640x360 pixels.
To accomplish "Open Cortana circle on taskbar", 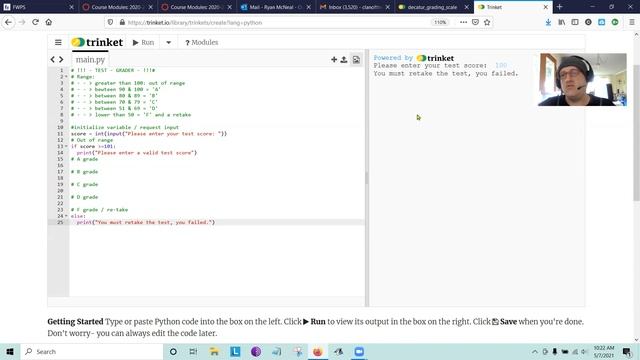I will point(173,351).
